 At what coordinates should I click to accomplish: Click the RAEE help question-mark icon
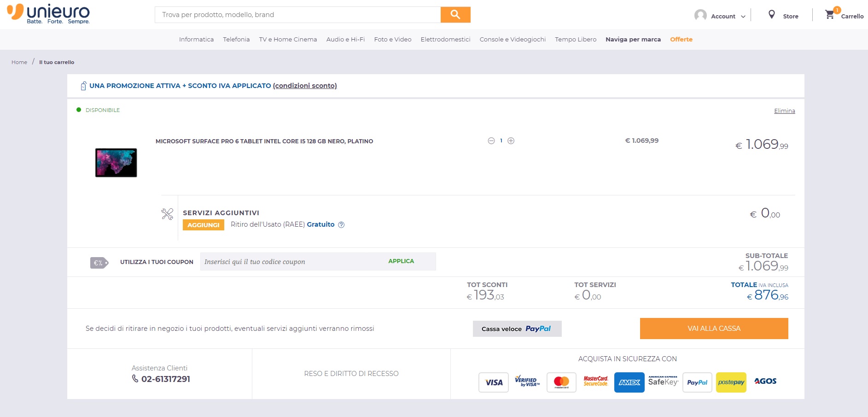341,225
